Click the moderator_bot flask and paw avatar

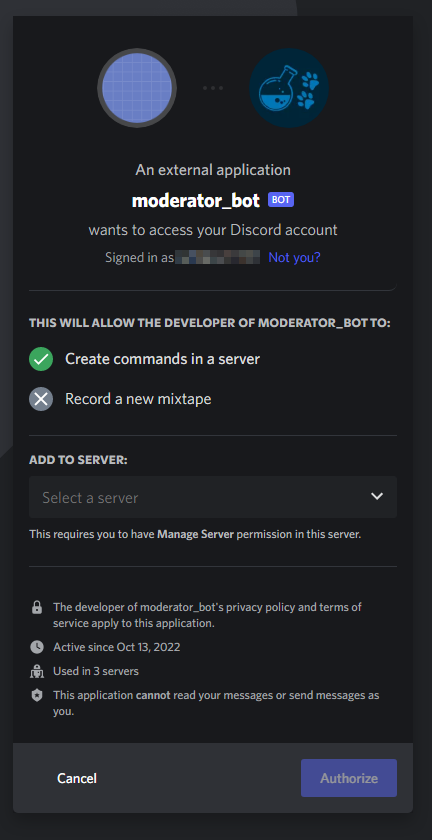(x=289, y=88)
